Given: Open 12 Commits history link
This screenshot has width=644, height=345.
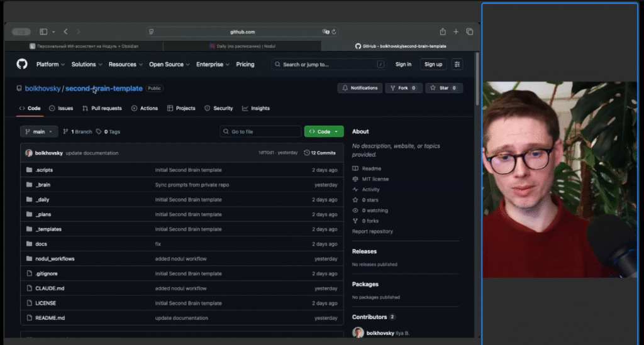Looking at the screenshot, I should coord(319,153).
